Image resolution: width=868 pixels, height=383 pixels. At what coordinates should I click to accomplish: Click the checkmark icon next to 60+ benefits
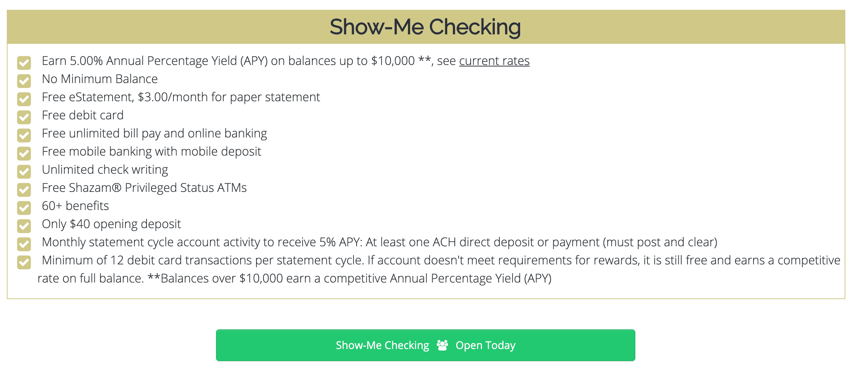pos(24,208)
